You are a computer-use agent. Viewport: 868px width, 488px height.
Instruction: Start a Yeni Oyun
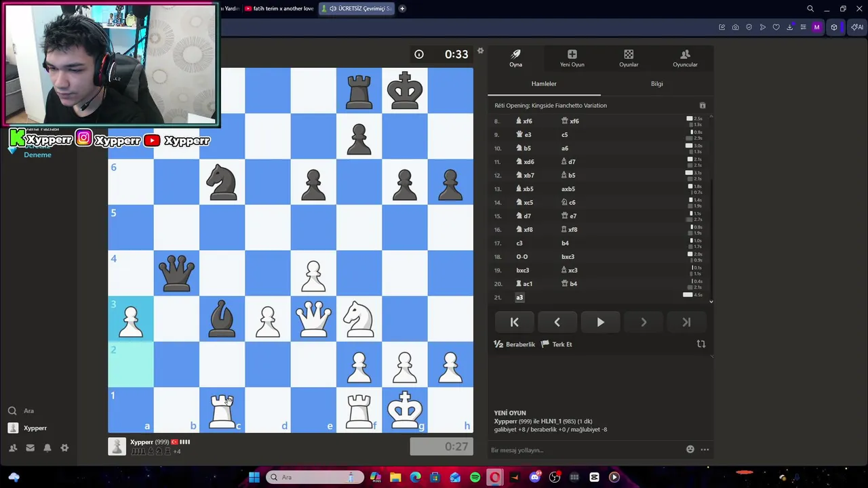[x=572, y=58]
